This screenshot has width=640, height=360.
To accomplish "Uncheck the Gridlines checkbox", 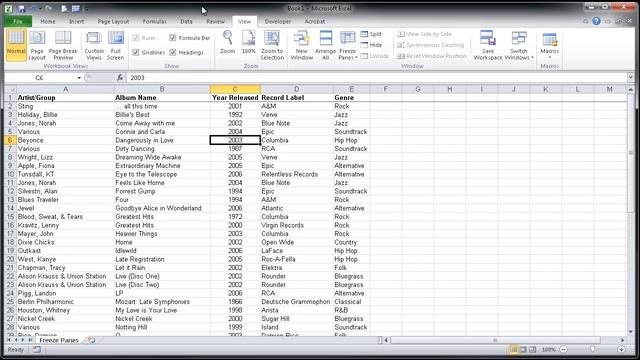I will (136, 52).
